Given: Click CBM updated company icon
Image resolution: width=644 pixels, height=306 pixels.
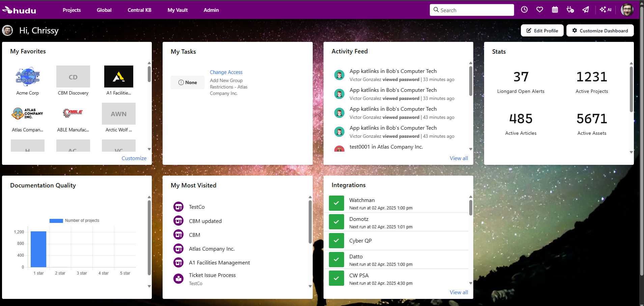Looking at the screenshot, I should point(178,221).
